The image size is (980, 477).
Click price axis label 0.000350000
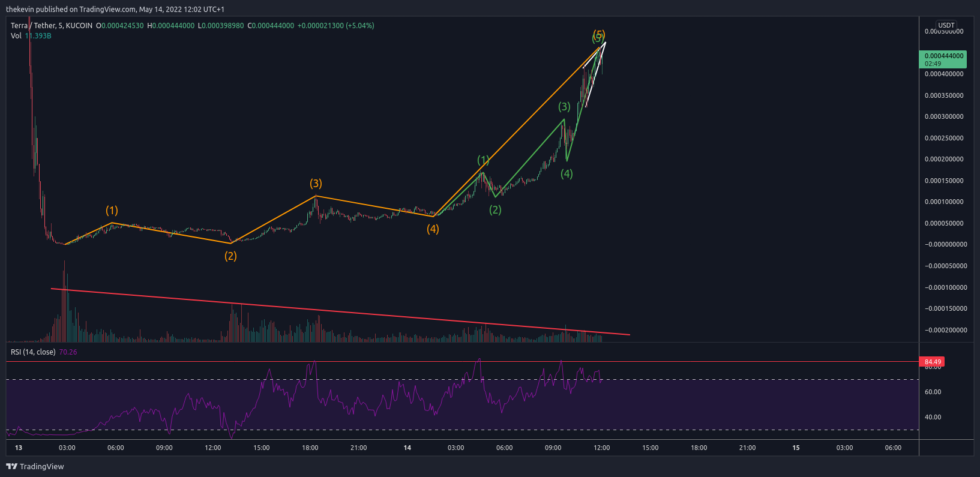(x=944, y=95)
